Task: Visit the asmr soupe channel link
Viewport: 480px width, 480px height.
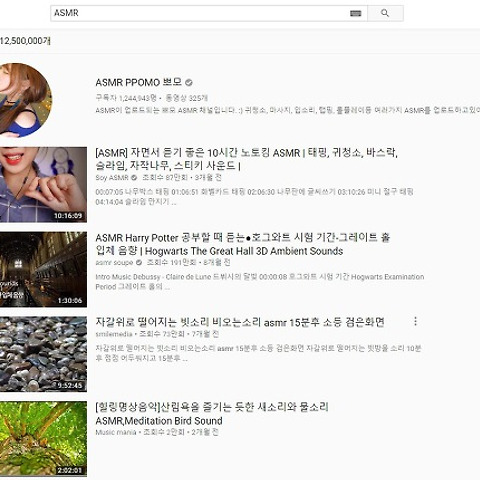Action: [114, 262]
